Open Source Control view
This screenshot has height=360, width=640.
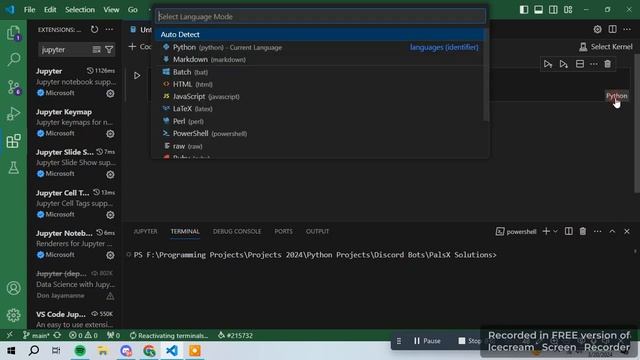[13, 87]
